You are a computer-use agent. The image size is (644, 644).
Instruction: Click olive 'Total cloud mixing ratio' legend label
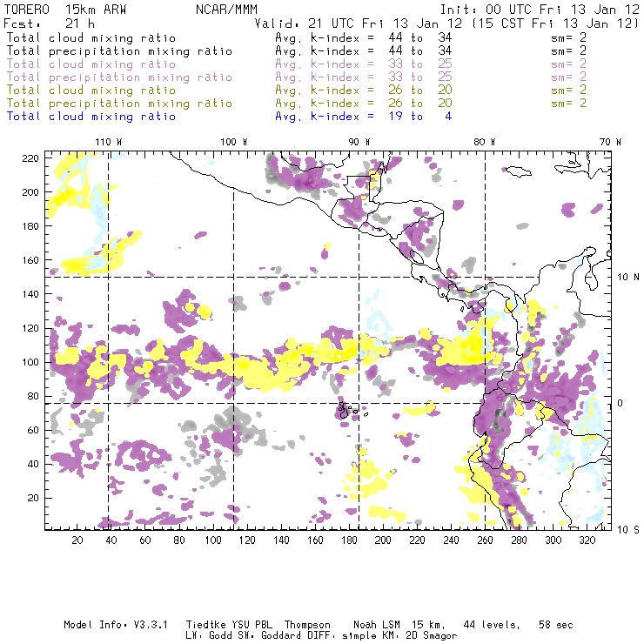pyautogui.click(x=91, y=90)
